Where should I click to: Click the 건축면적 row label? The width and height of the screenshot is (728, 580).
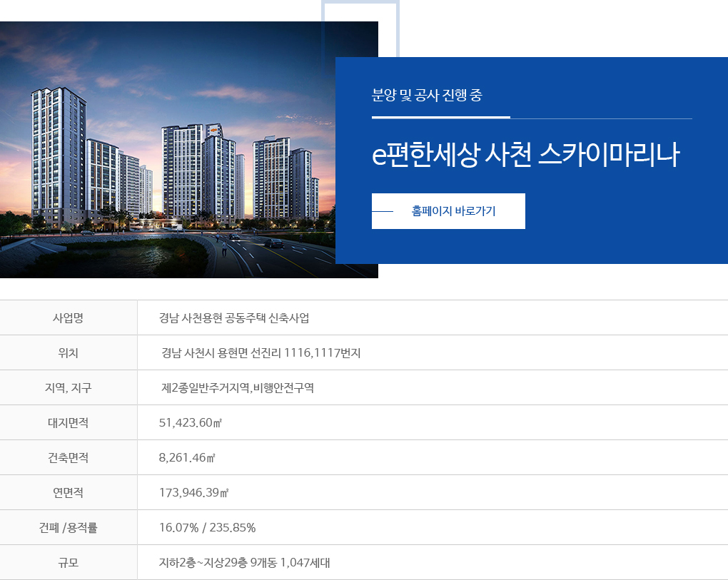point(69,457)
